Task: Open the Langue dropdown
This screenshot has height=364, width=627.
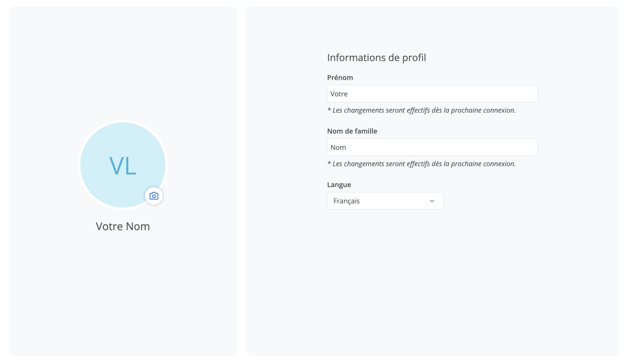Action: 385,201
